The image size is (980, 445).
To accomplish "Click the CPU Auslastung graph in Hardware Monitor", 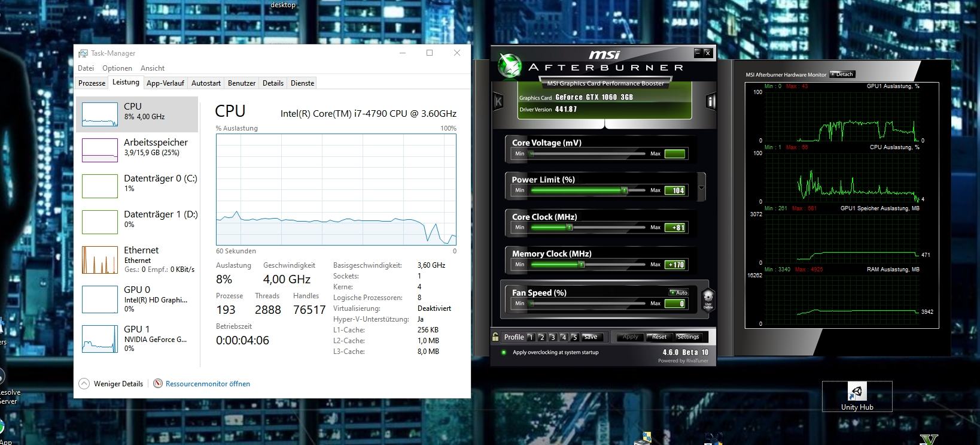I will tap(841, 177).
